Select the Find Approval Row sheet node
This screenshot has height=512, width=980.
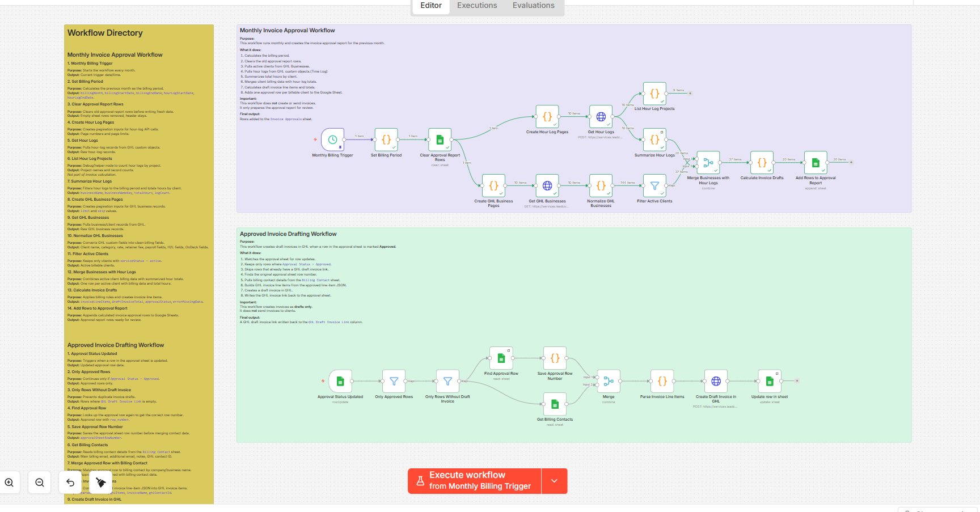click(x=501, y=358)
